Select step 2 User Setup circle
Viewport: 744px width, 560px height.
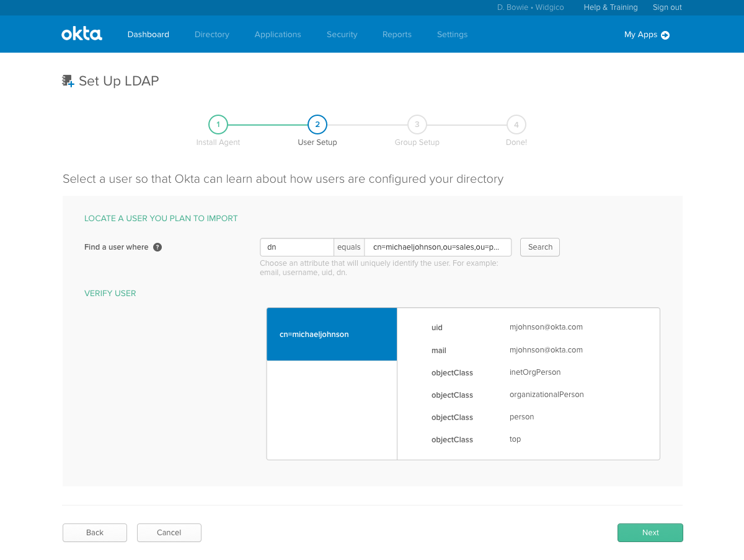(x=317, y=124)
